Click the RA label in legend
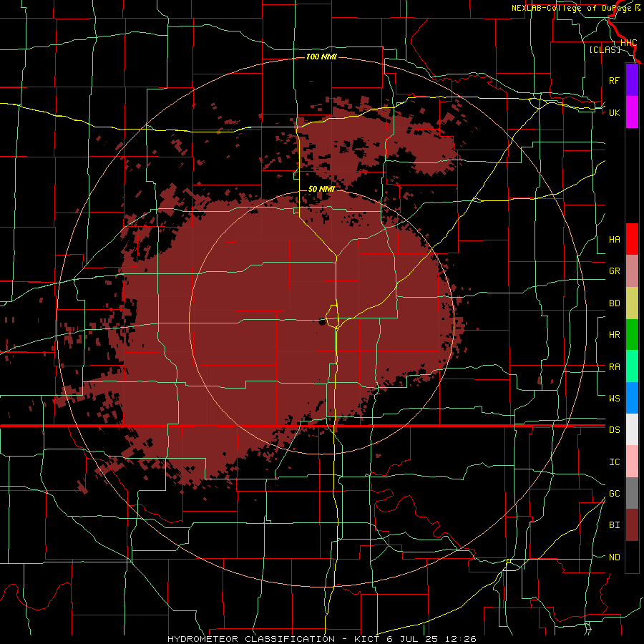644x644 pixels. pyautogui.click(x=614, y=367)
